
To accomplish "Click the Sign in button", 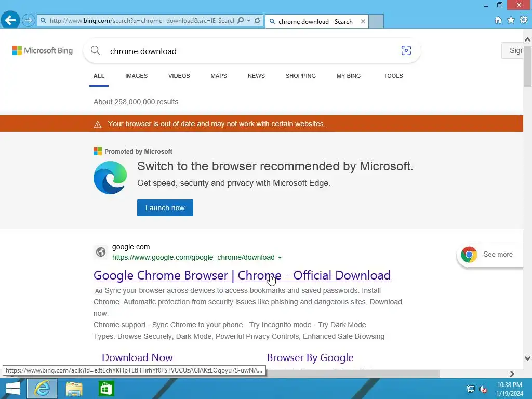I will pos(513,50).
